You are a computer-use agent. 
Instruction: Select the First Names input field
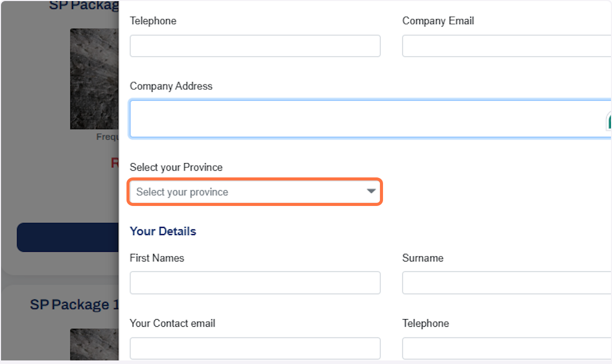click(x=255, y=282)
